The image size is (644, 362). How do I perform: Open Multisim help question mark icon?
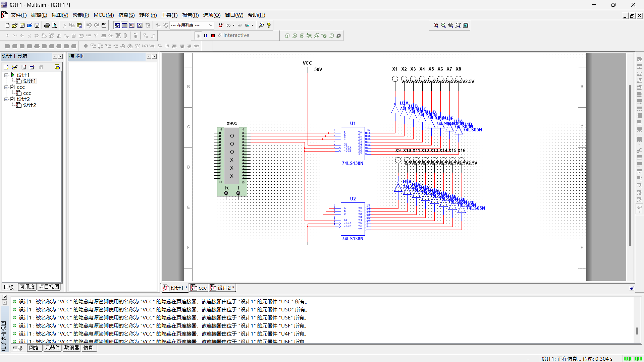(x=269, y=25)
